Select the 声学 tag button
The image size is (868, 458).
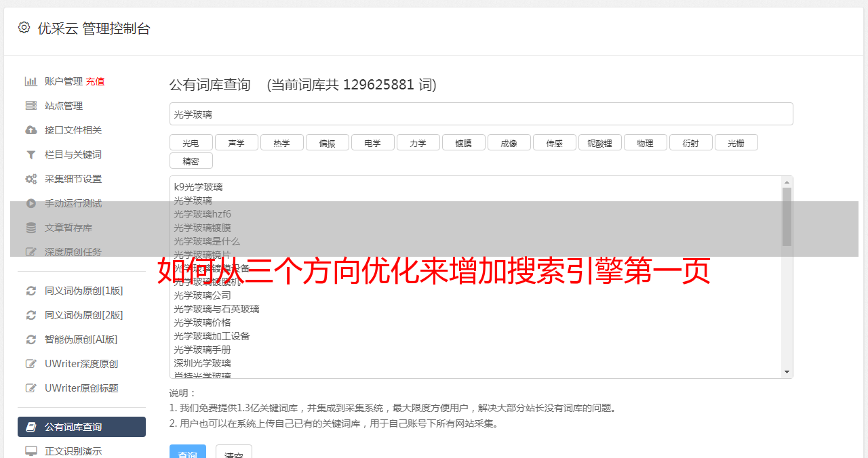(x=236, y=143)
